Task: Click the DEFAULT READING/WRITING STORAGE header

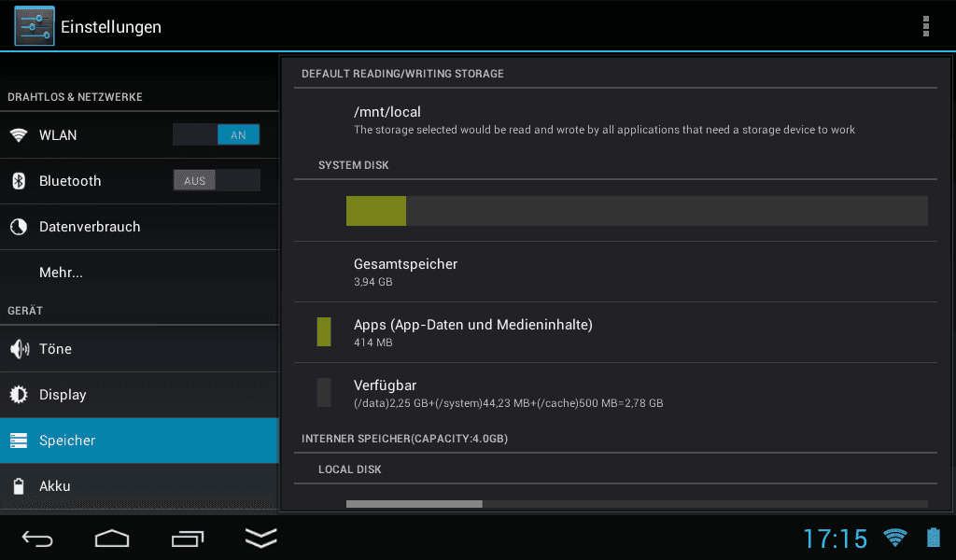Action: tap(402, 74)
